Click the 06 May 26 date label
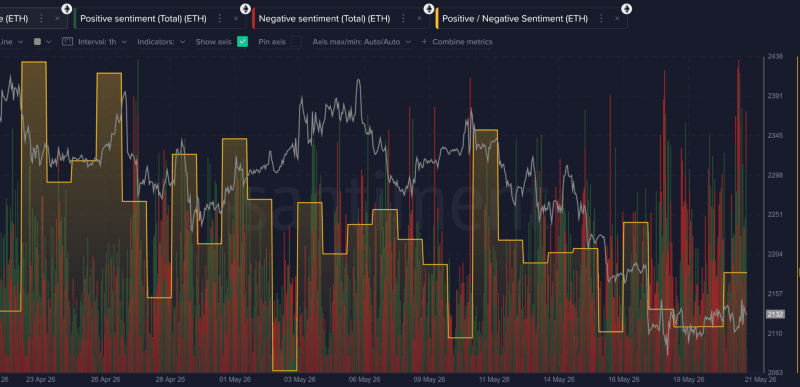 tap(364, 380)
